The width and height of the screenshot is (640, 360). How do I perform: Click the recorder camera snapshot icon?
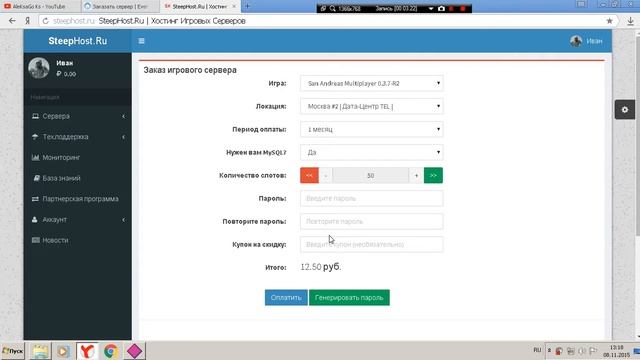click(x=441, y=8)
